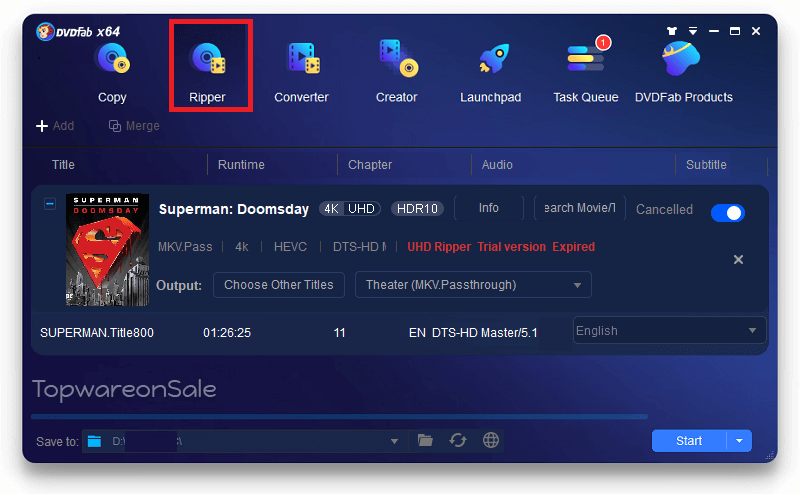Click the MKV.Pass format label
This screenshot has width=800, height=494.
185,247
